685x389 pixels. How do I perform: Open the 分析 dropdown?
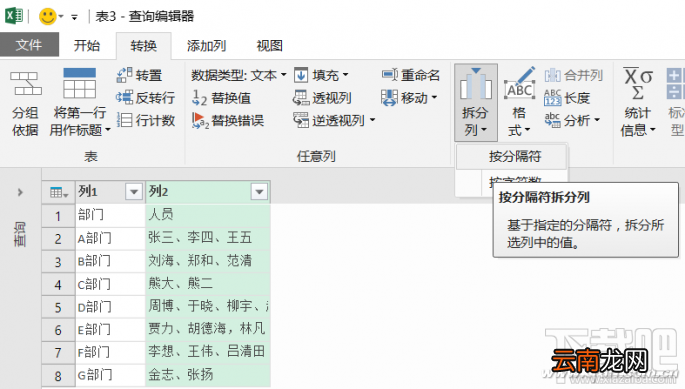(x=572, y=120)
